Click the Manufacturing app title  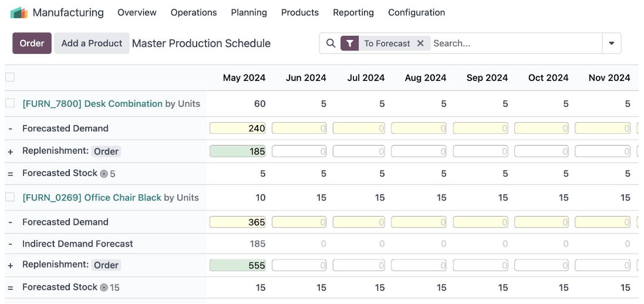pos(68,13)
